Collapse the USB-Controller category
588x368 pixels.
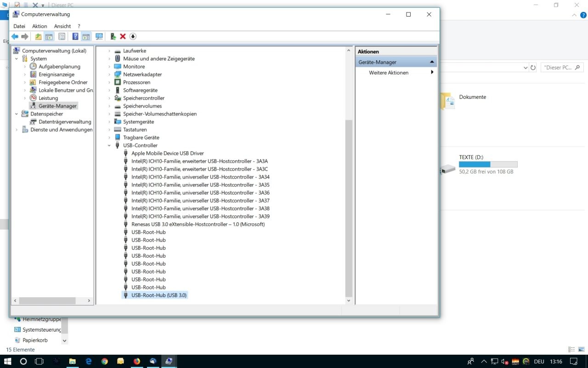point(109,145)
